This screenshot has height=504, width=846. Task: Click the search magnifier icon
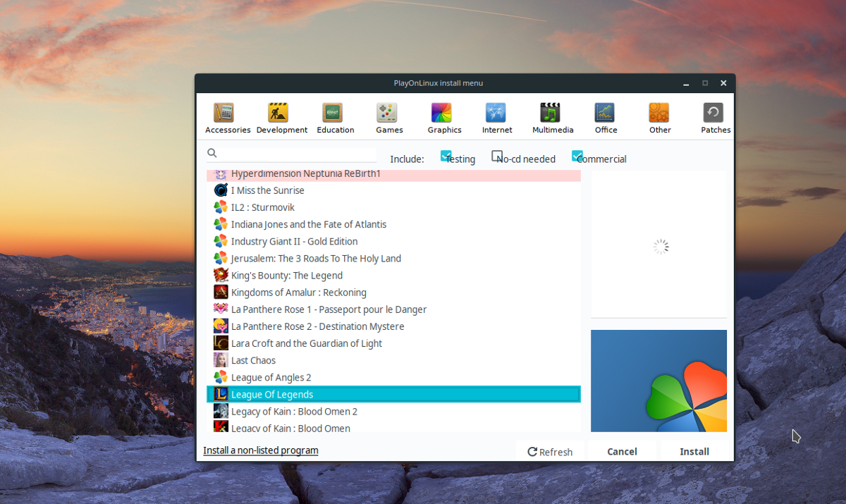(x=212, y=153)
